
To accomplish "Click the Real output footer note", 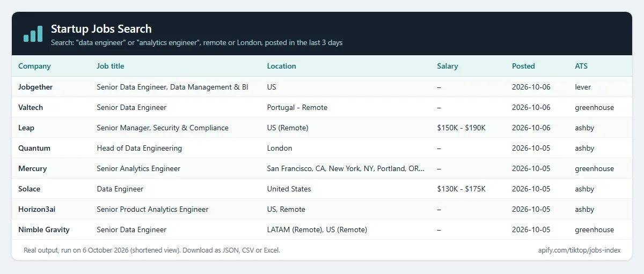I will [152, 250].
